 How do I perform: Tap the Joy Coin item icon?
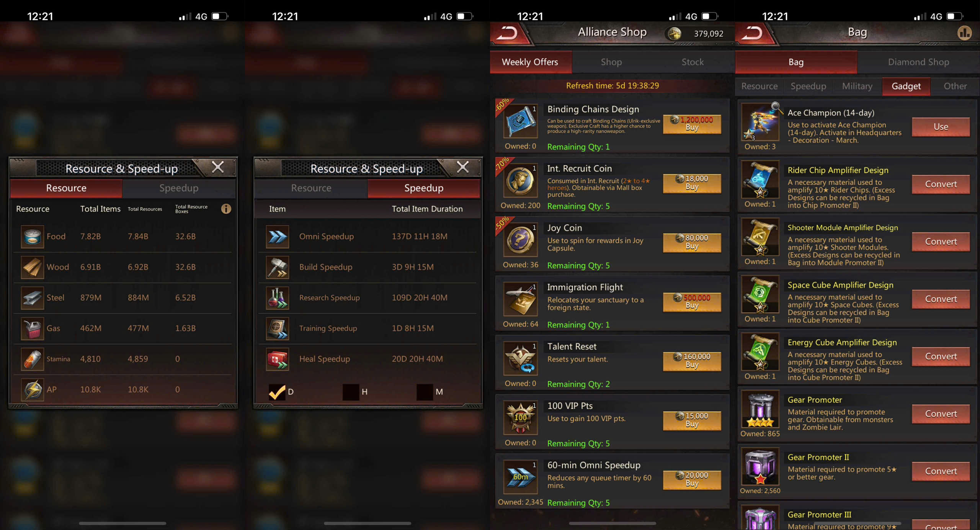(520, 240)
